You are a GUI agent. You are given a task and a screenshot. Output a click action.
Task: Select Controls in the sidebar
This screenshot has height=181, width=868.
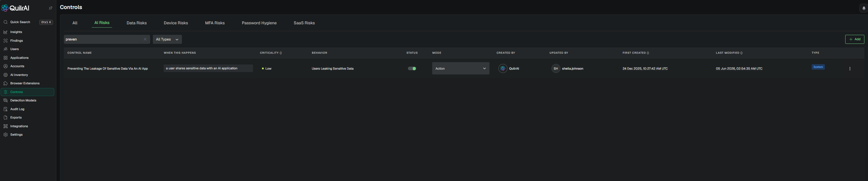(28, 92)
